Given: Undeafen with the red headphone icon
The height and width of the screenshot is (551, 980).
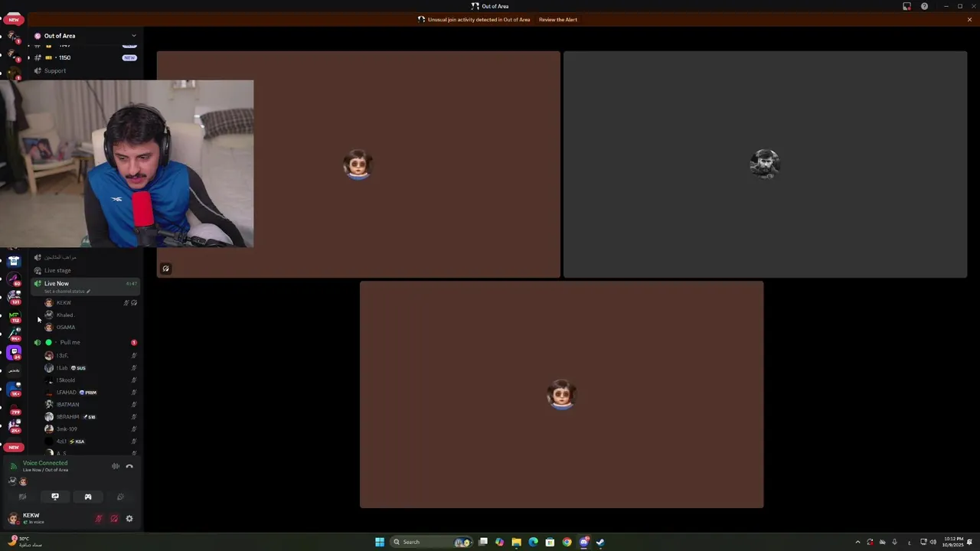Looking at the screenshot, I should pyautogui.click(x=114, y=519).
